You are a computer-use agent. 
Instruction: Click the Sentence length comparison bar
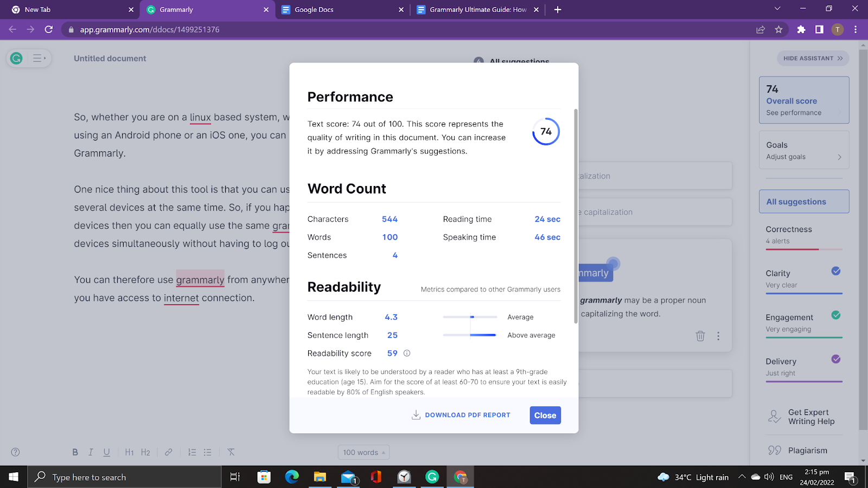coord(470,335)
